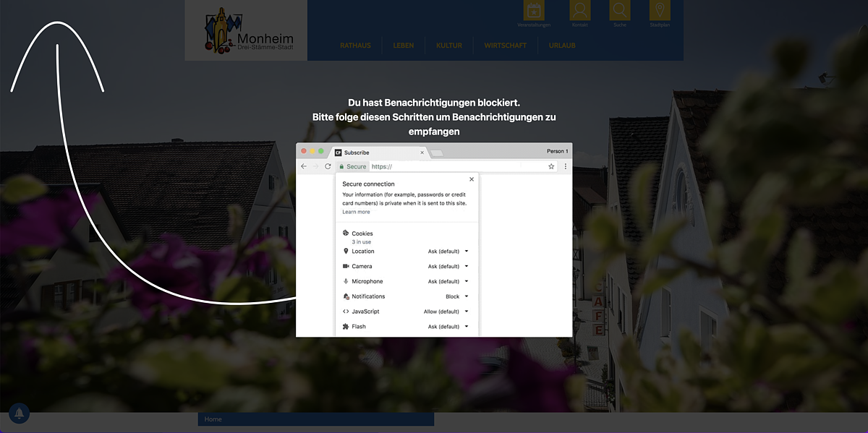Open the Stadtplan map pin icon

tap(660, 11)
